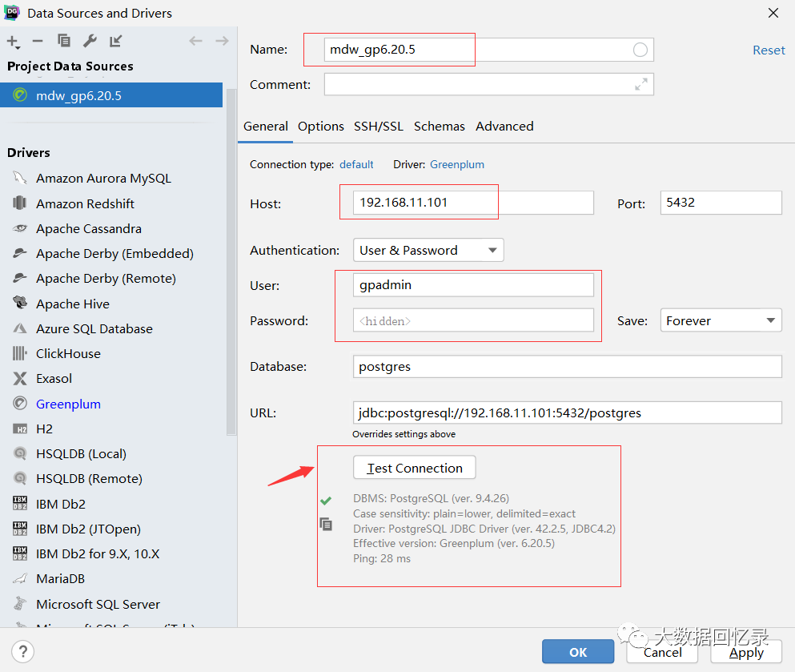Switch to the Options tab
This screenshot has width=795, height=672.
click(320, 127)
